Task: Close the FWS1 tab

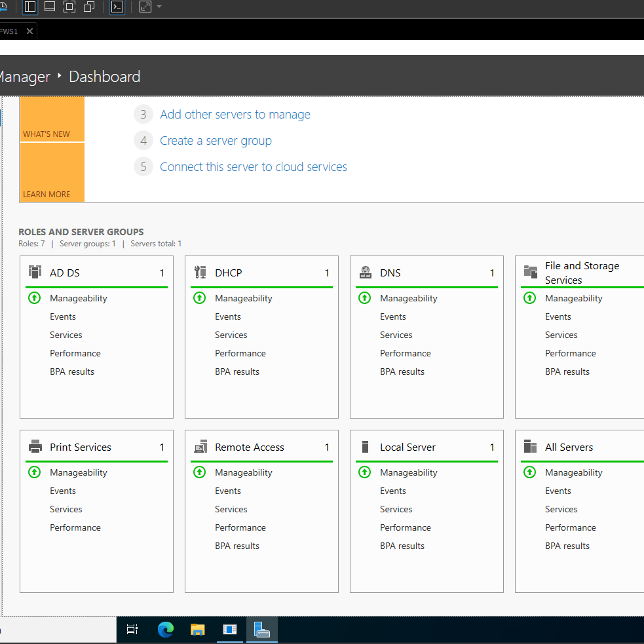Action: (x=29, y=31)
